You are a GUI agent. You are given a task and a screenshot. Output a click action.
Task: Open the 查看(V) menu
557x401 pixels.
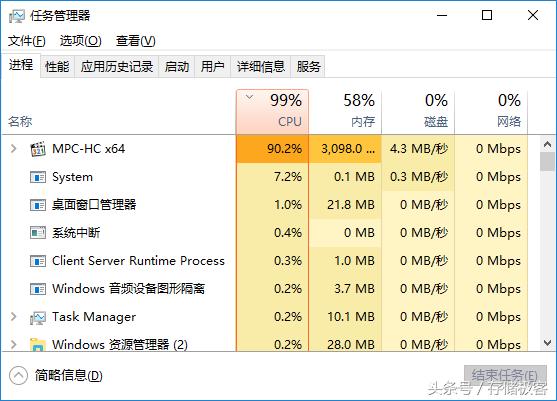coord(136,41)
